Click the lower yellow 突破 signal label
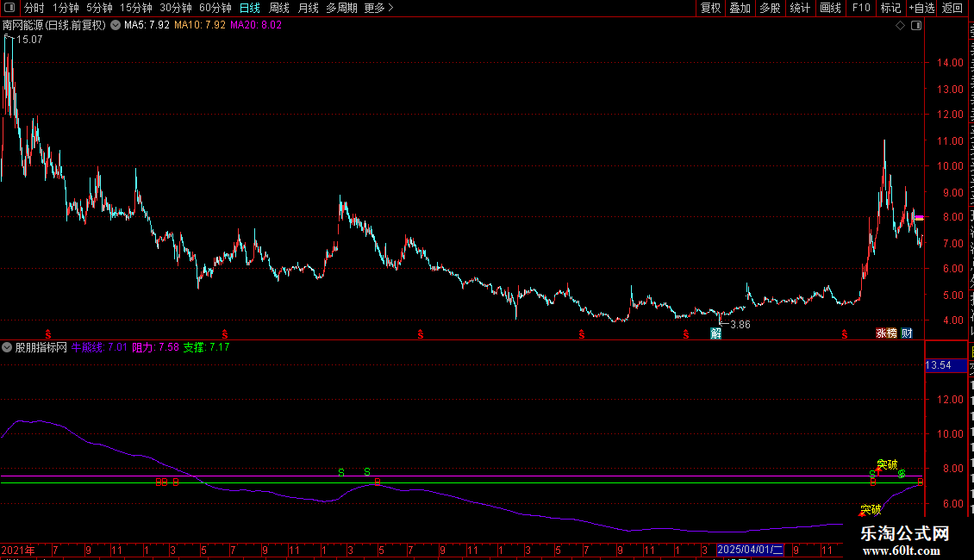974x560 pixels. tap(871, 510)
